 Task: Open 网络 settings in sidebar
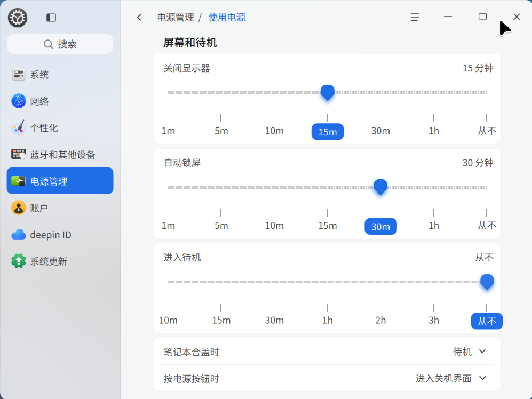tap(60, 101)
